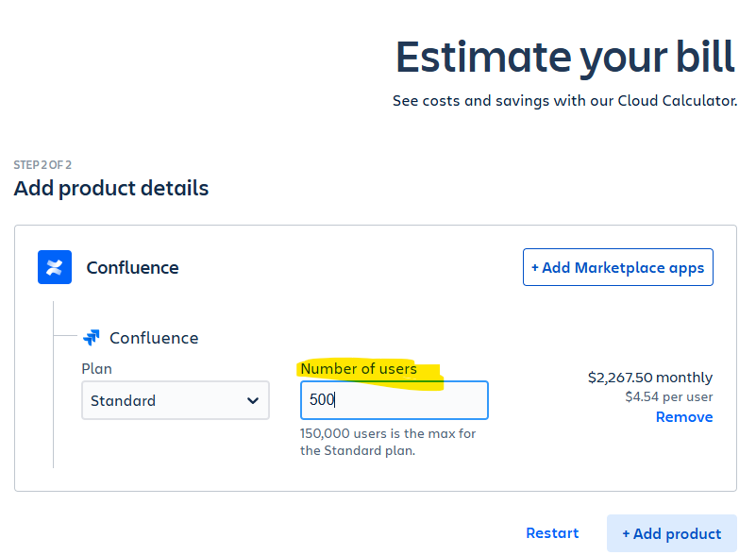Click the Number of users input field

point(394,400)
